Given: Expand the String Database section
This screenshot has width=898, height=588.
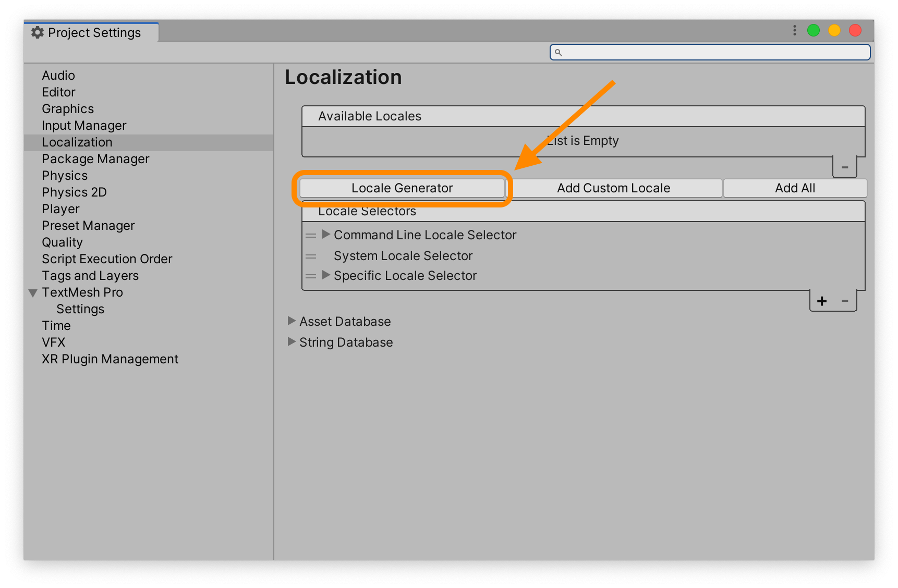Looking at the screenshot, I should (x=292, y=342).
